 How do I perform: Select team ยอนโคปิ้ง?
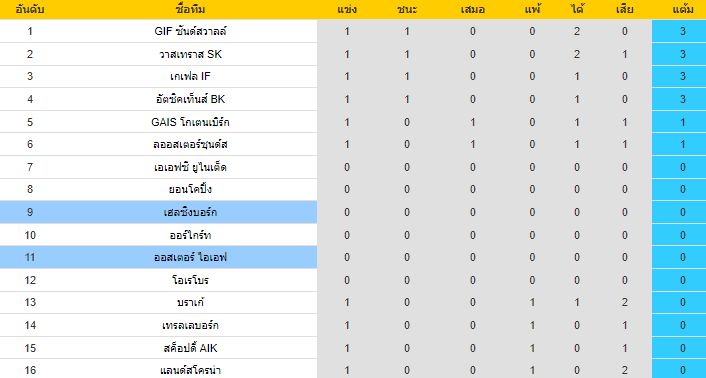pyautogui.click(x=190, y=189)
